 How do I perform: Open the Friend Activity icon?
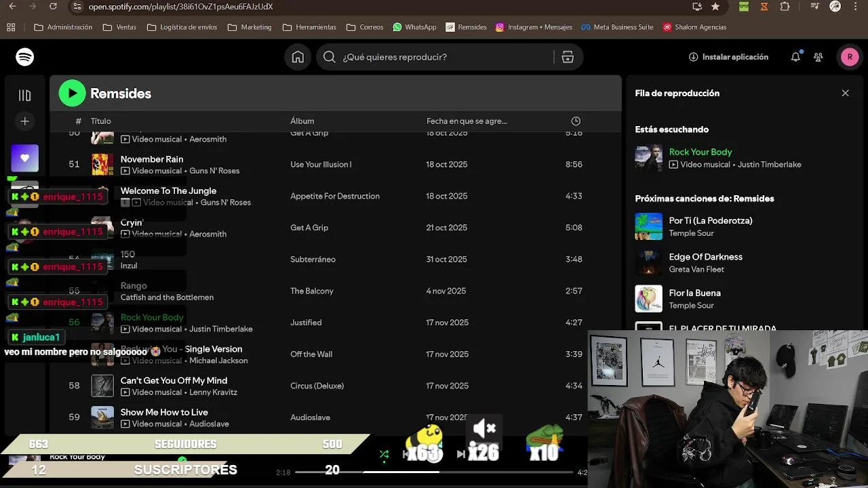pyautogui.click(x=818, y=57)
